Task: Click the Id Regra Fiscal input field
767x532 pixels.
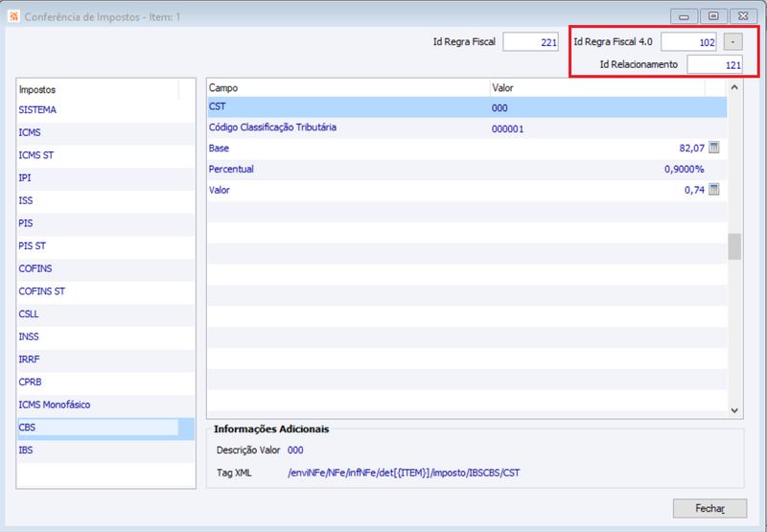Action: coord(531,42)
